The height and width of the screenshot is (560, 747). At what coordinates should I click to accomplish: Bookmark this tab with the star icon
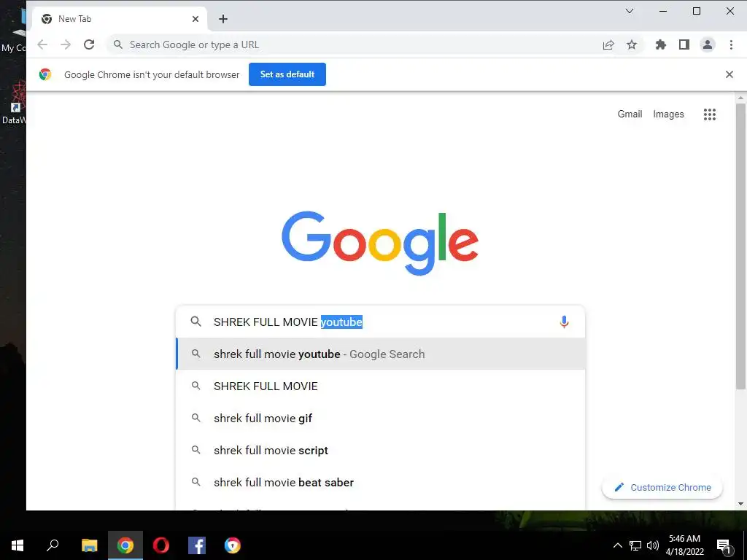632,44
